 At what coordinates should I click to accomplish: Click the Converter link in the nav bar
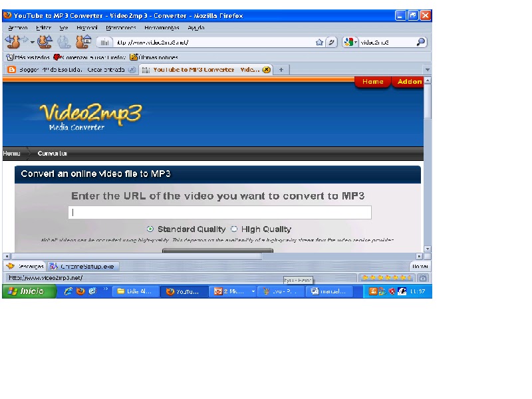(52, 154)
